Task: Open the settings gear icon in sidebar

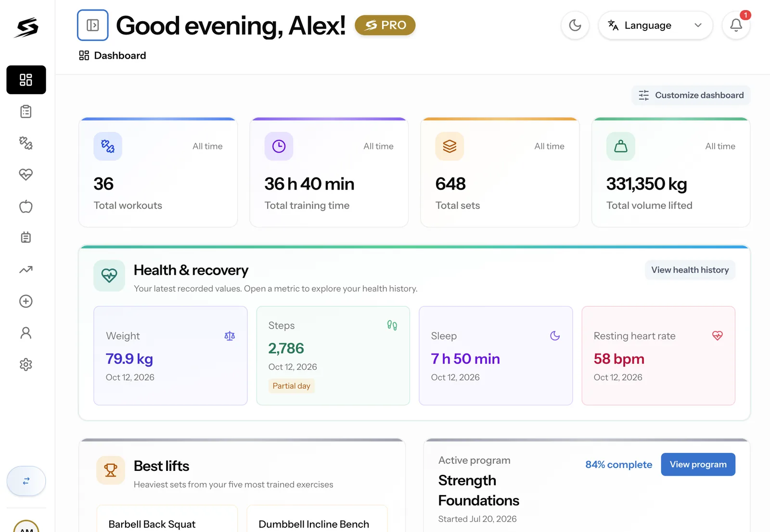Action: (x=26, y=365)
